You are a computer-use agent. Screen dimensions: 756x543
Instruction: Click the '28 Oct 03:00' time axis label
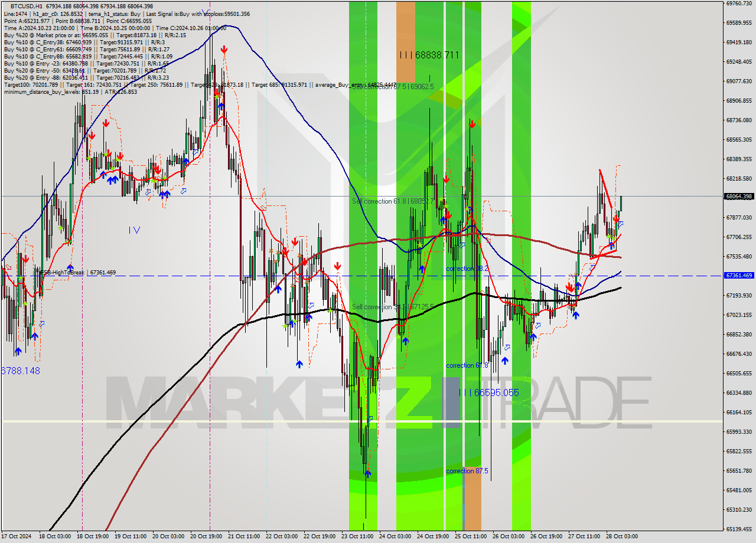point(621,537)
